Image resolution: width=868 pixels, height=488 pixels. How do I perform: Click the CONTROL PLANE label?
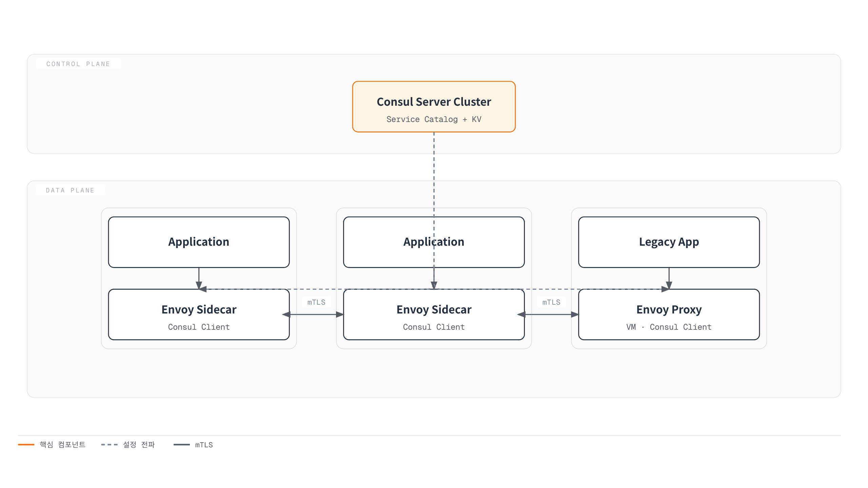coord(78,64)
